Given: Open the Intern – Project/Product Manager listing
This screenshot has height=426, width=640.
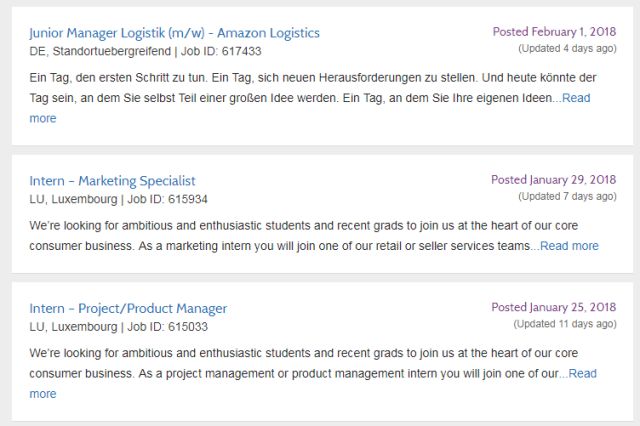Looking at the screenshot, I should click(128, 308).
